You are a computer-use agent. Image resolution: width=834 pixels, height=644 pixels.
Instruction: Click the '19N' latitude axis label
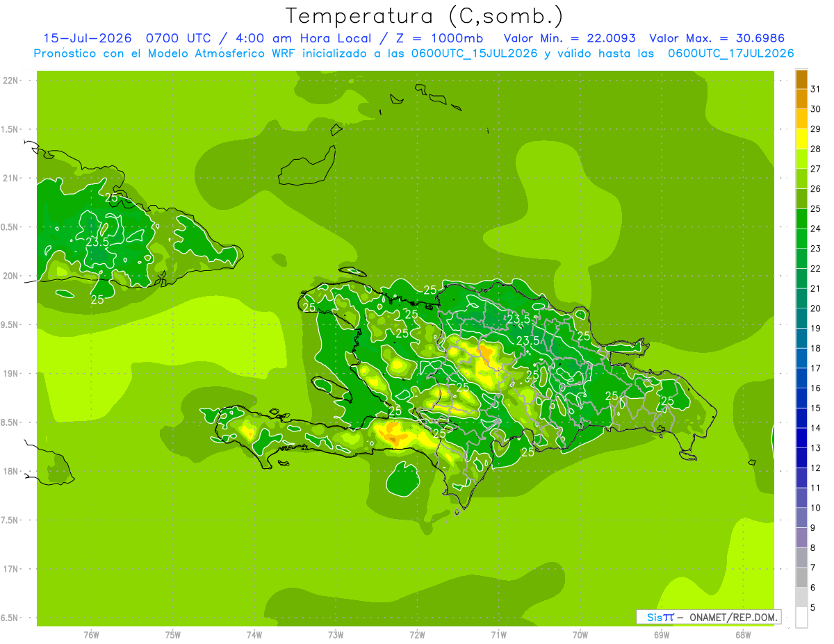(10, 374)
